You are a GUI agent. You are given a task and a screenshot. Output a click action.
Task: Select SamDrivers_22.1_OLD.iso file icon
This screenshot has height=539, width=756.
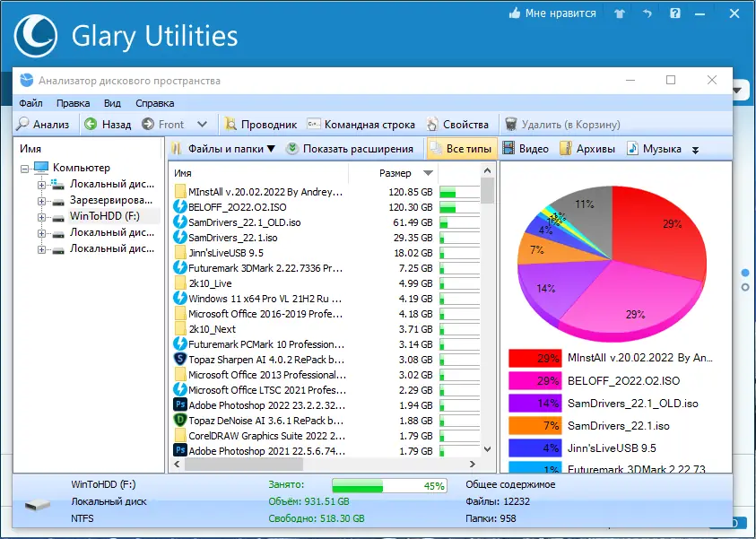pos(180,222)
